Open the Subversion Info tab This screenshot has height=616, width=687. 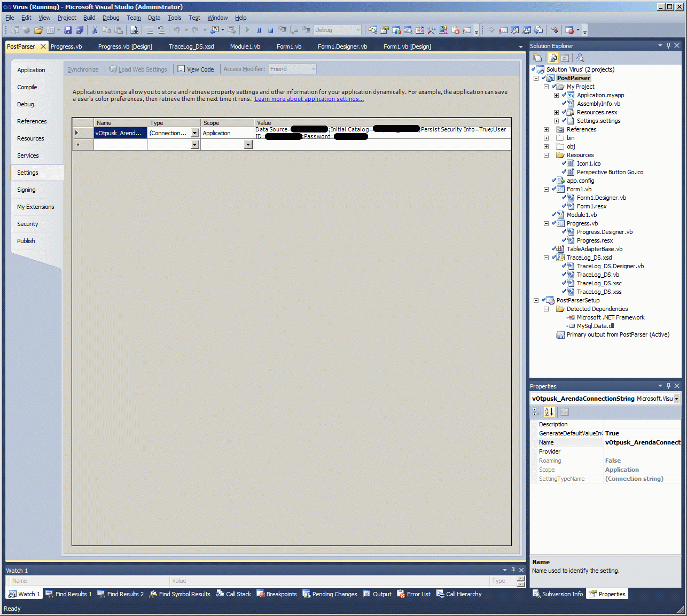558,594
